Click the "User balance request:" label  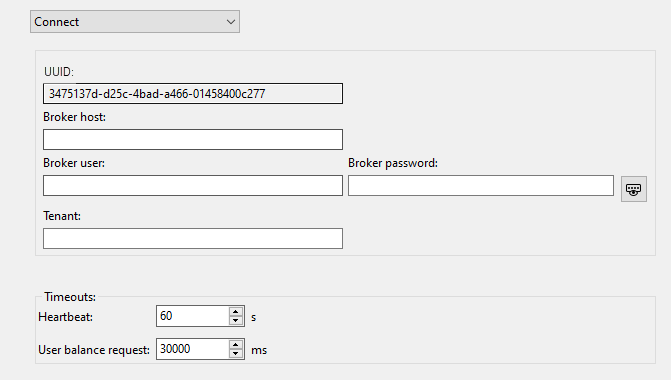pos(94,350)
